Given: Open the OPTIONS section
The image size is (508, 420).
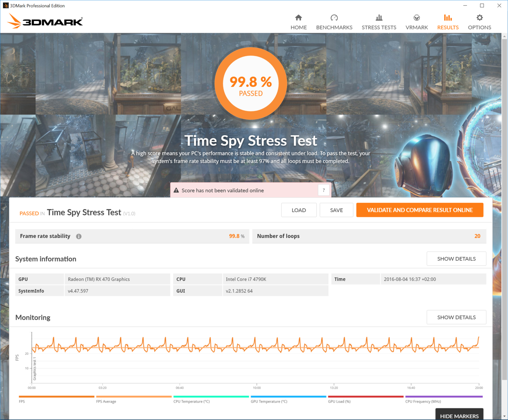Looking at the screenshot, I should point(480,22).
